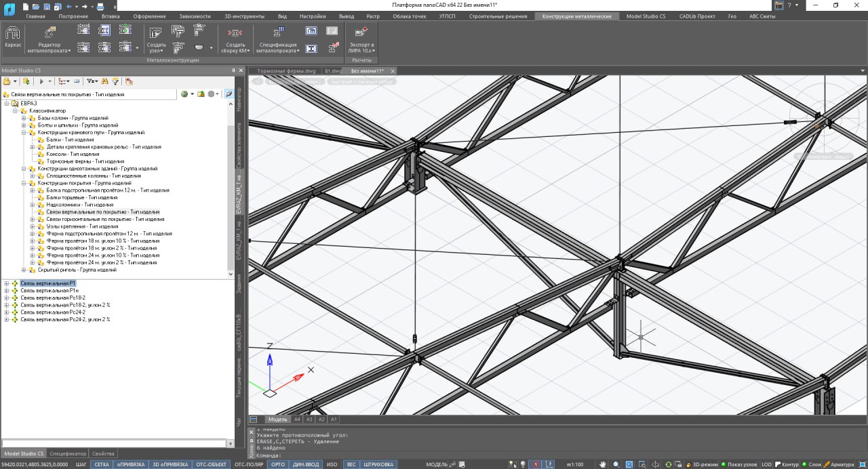
Task: Toggle ДИН-ВВОД dynamic input
Action: [304, 464]
